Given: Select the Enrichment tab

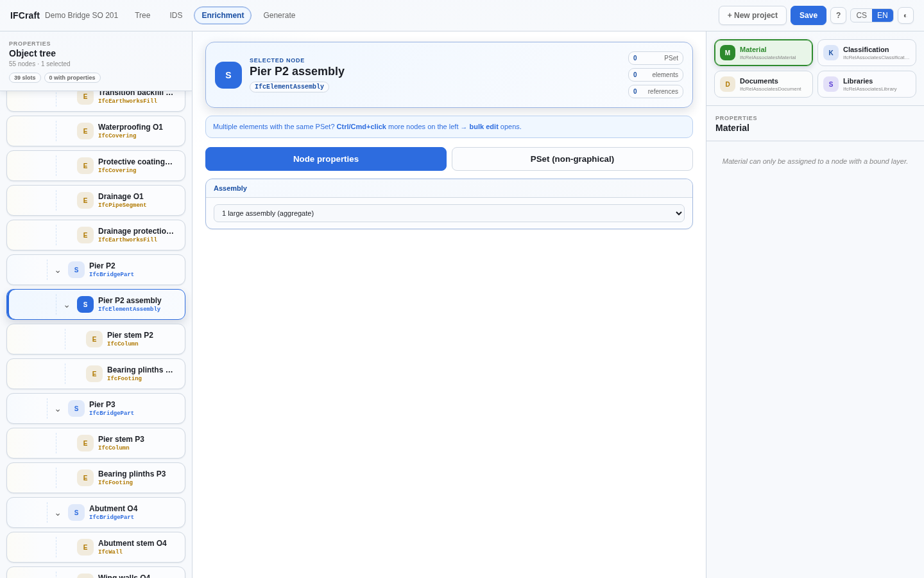Looking at the screenshot, I should [223, 15].
